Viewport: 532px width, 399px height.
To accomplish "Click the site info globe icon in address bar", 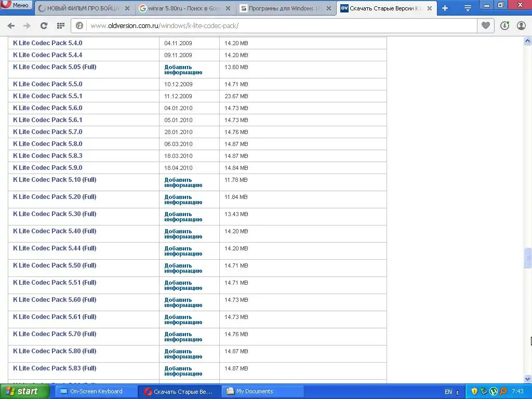I will (79, 26).
